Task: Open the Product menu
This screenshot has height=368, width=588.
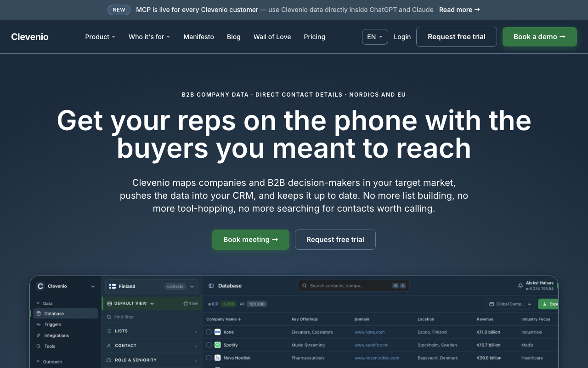Action: coord(100,37)
